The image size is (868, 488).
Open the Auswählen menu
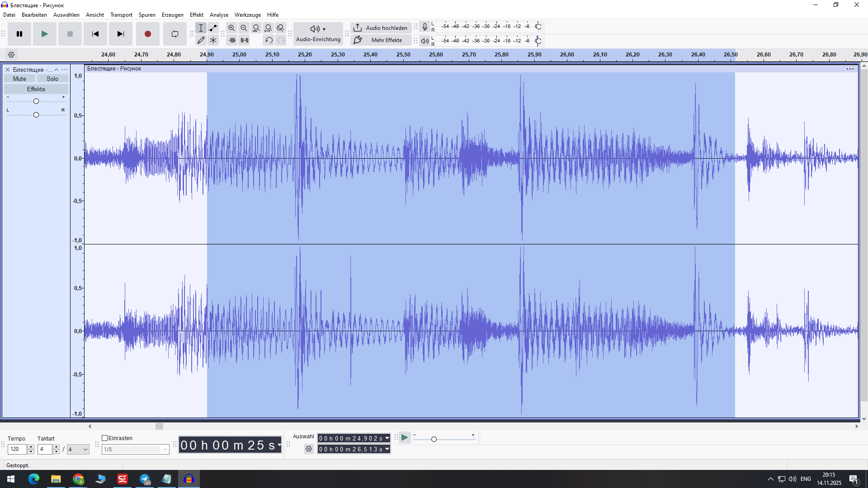point(66,15)
